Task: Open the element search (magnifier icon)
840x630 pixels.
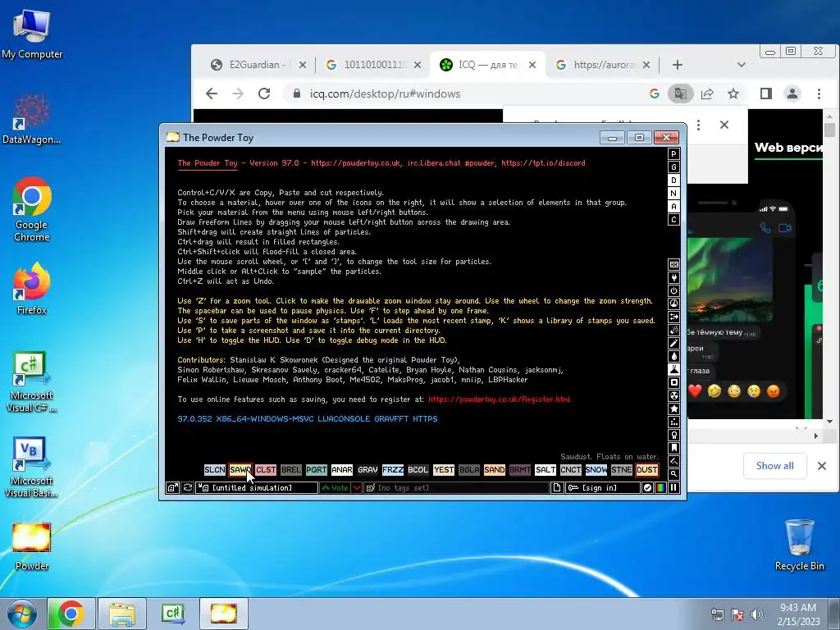Action: point(674,474)
